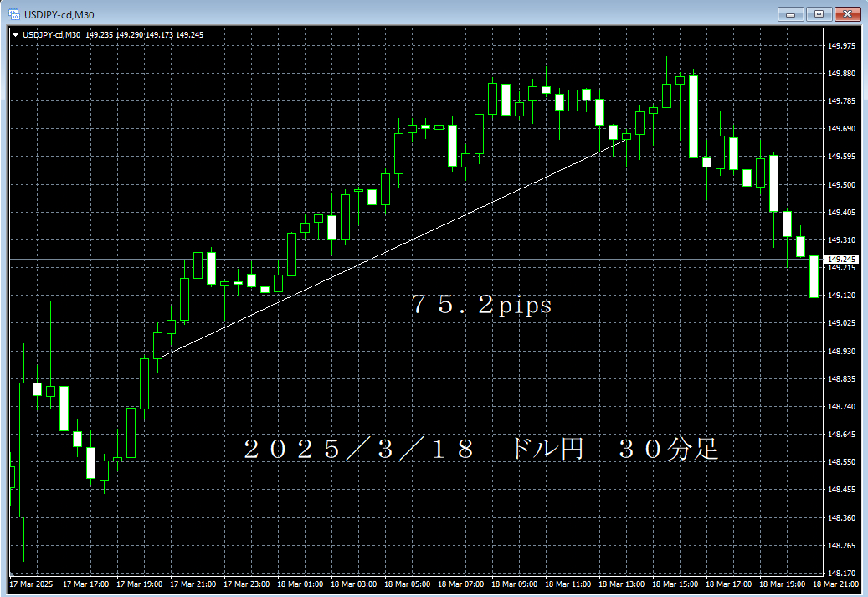Click the 2025/3/18 ドル円 chart caption
This screenshot has height=597, width=868.
[x=480, y=449]
